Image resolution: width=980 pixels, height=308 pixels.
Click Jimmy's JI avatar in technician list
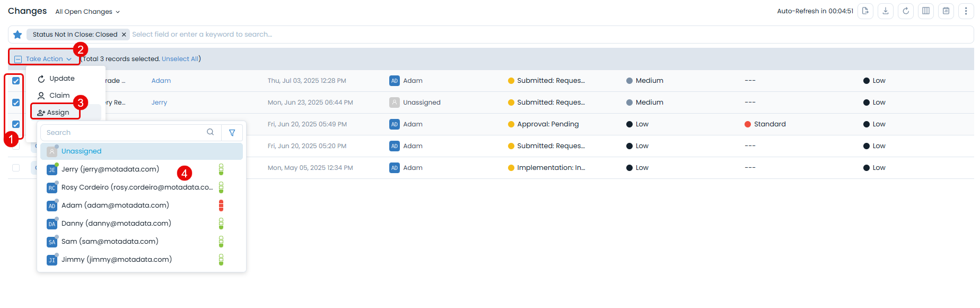pos(52,260)
